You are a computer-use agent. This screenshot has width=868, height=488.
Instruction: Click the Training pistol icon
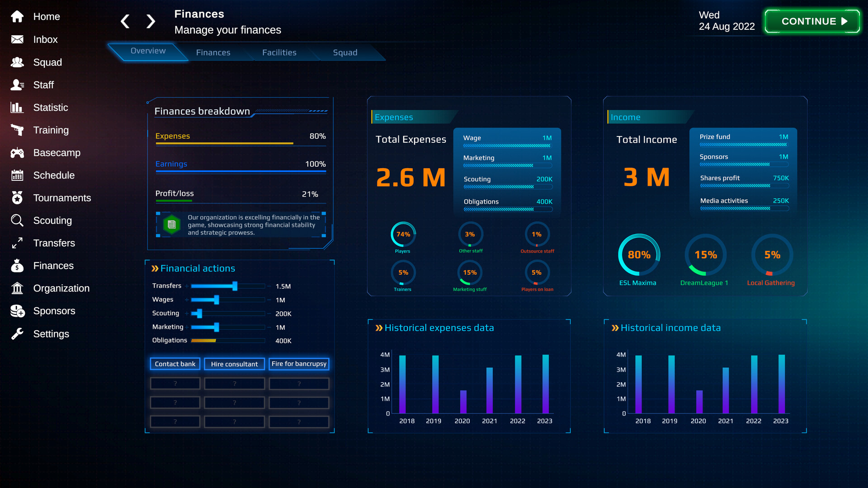click(17, 130)
